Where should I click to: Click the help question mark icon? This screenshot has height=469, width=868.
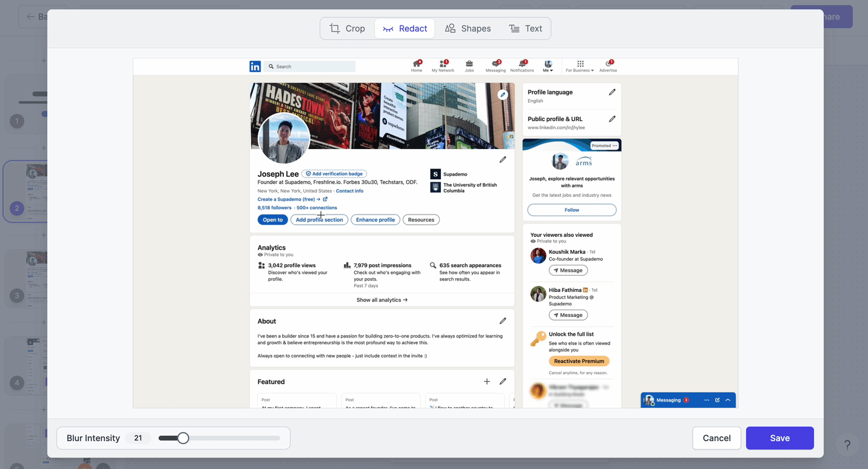coord(847,445)
